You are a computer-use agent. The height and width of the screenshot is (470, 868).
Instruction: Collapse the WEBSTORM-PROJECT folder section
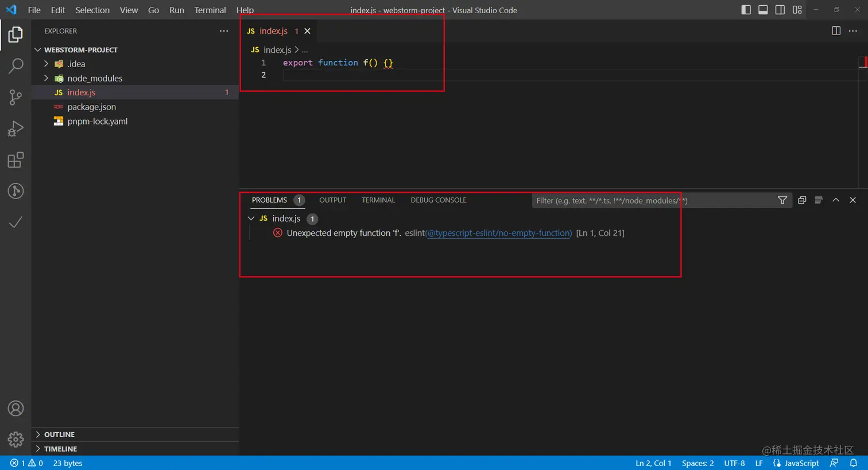point(38,50)
